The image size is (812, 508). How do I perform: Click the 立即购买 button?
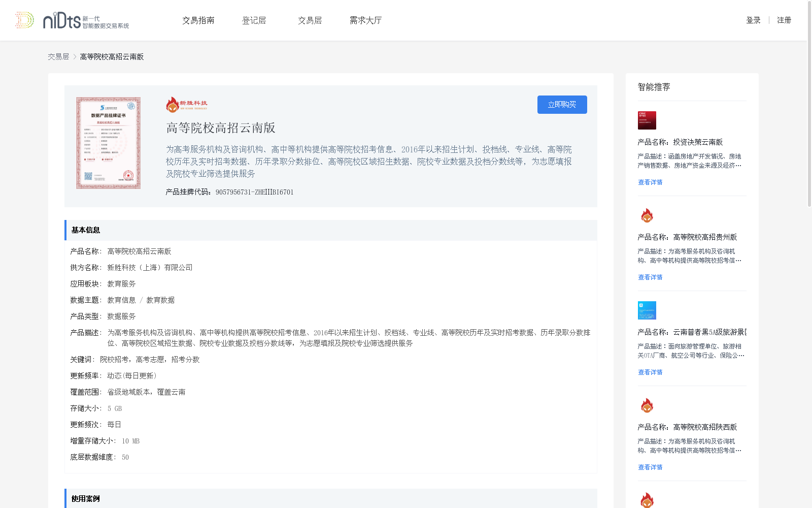coord(562,105)
